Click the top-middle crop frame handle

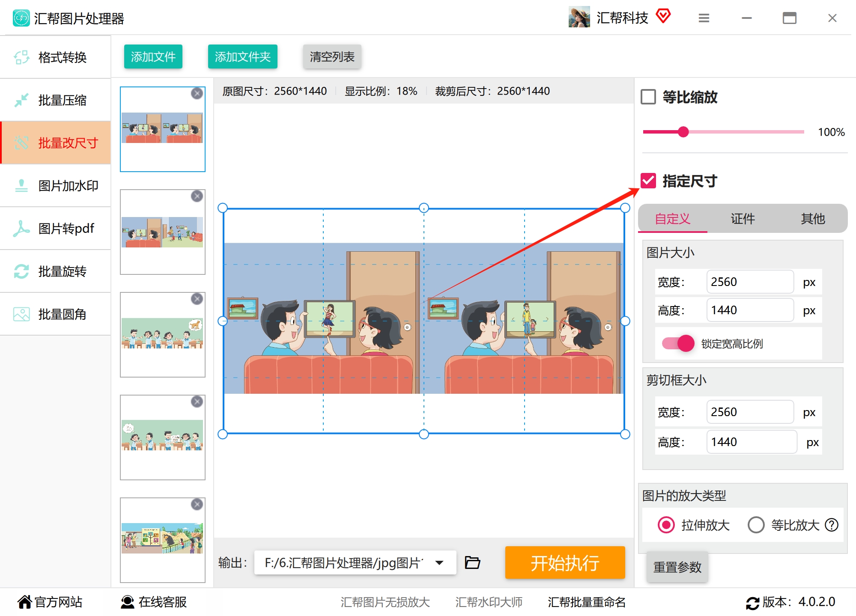424,208
